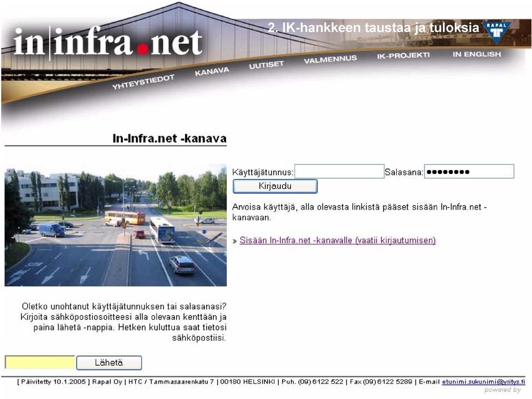The width and height of the screenshot is (532, 399).
Task: Click the Rapal triangle logo
Action: point(497,32)
